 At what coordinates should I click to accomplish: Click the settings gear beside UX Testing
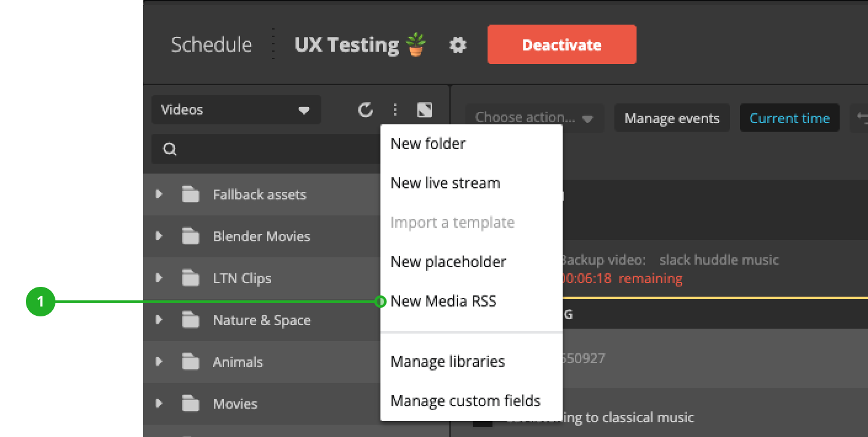(x=457, y=45)
